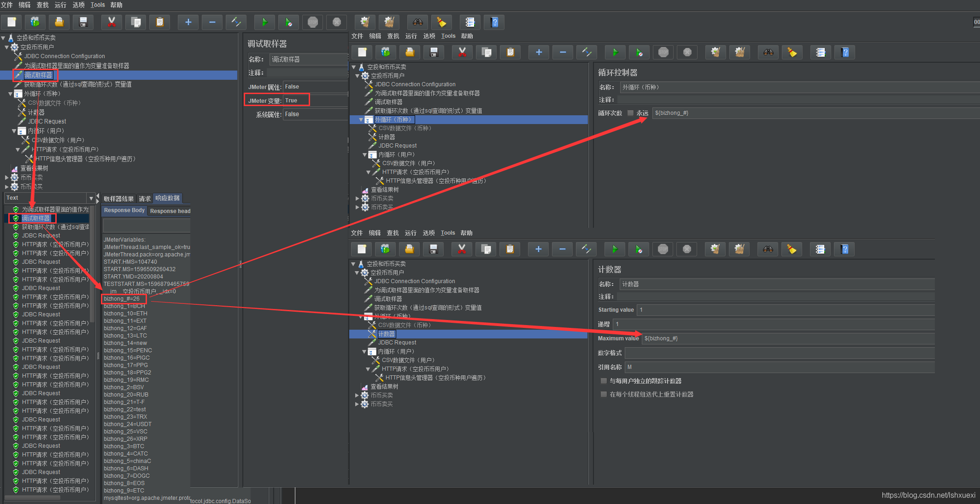Collapse the 外循环（币种） node in left tree
The image size is (980, 504).
pyautogui.click(x=11, y=94)
